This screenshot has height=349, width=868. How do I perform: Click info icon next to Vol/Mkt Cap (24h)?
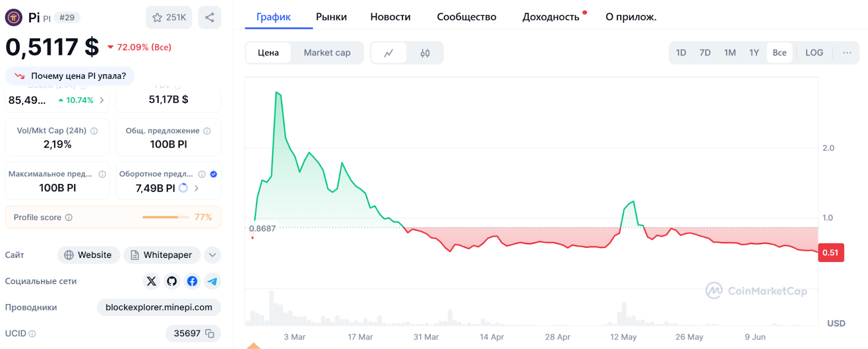click(x=94, y=131)
